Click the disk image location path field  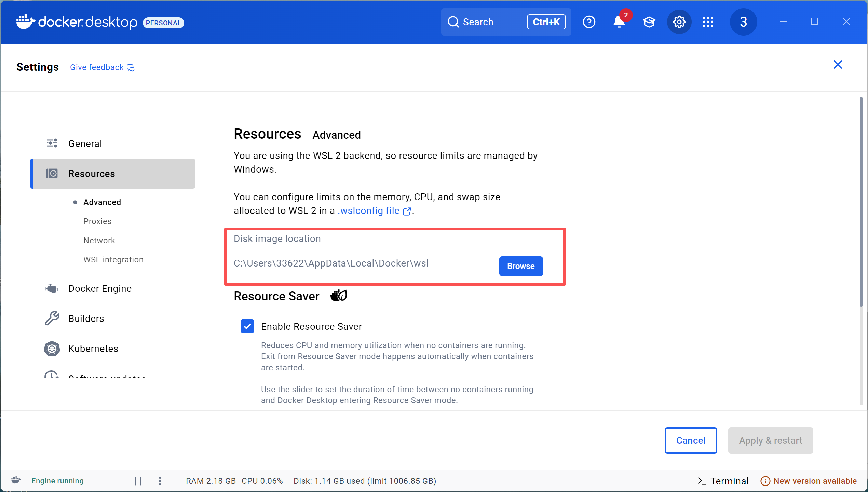(x=361, y=263)
